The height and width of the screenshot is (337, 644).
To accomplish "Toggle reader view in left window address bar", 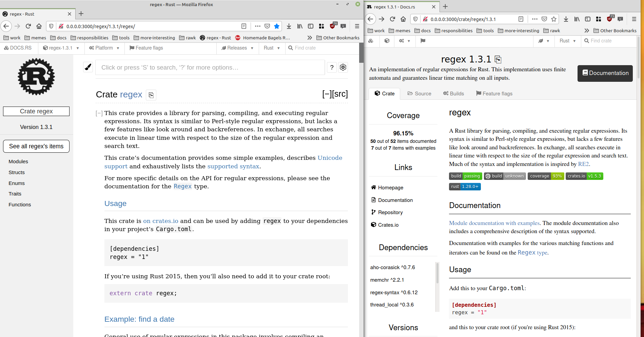I will [x=243, y=26].
